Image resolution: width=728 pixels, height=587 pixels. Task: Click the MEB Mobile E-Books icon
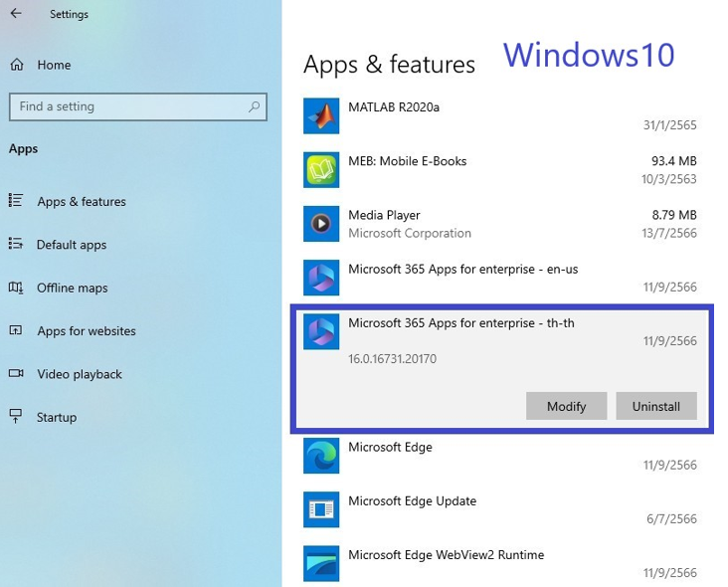tap(321, 170)
